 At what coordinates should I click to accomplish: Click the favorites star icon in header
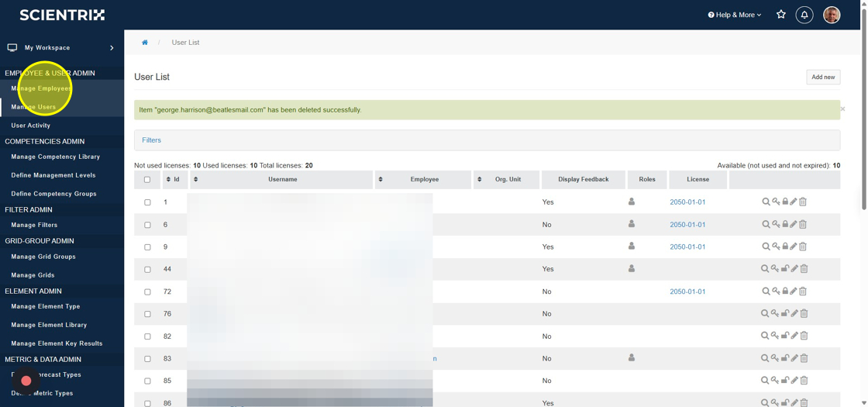(x=781, y=15)
